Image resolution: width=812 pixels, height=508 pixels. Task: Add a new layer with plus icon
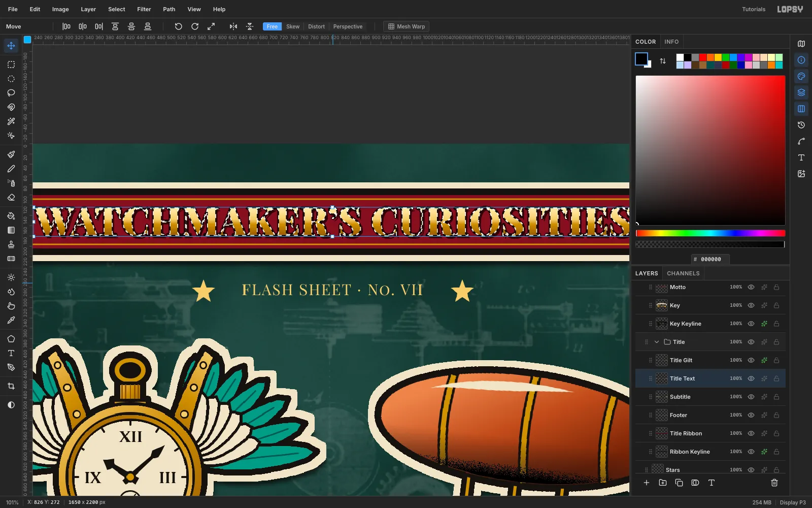coord(647,483)
